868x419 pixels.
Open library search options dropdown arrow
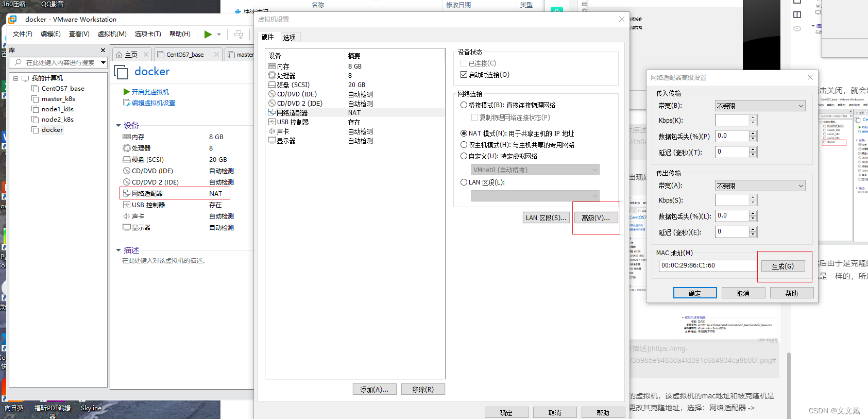(103, 62)
